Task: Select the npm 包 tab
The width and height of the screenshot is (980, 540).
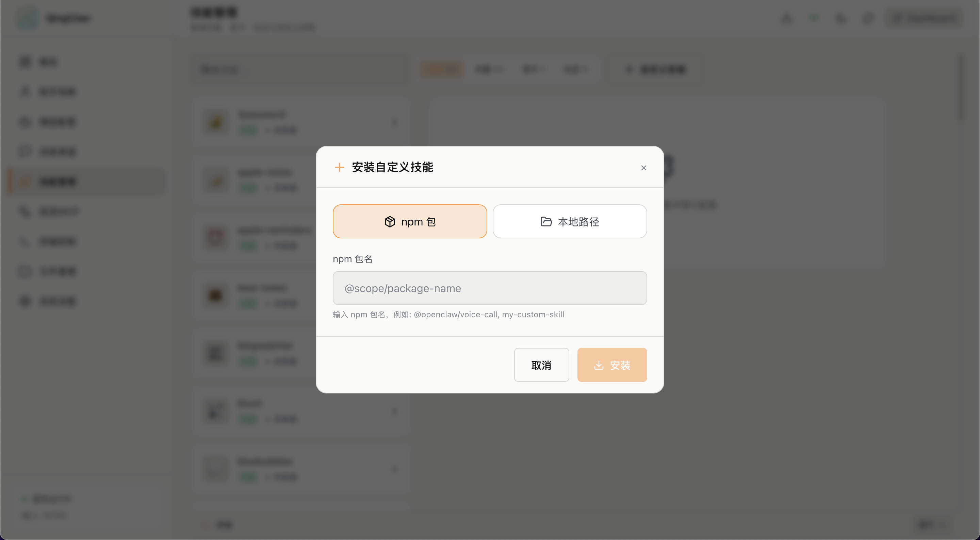Action: pyautogui.click(x=410, y=221)
